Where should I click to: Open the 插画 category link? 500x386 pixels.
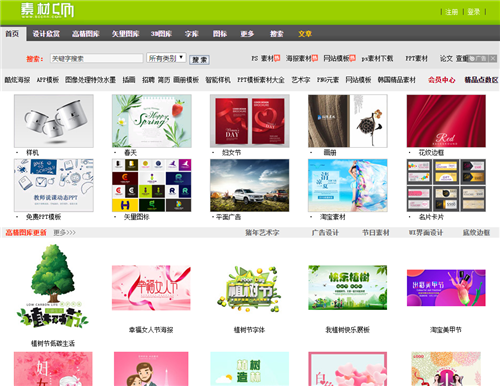[x=129, y=80]
